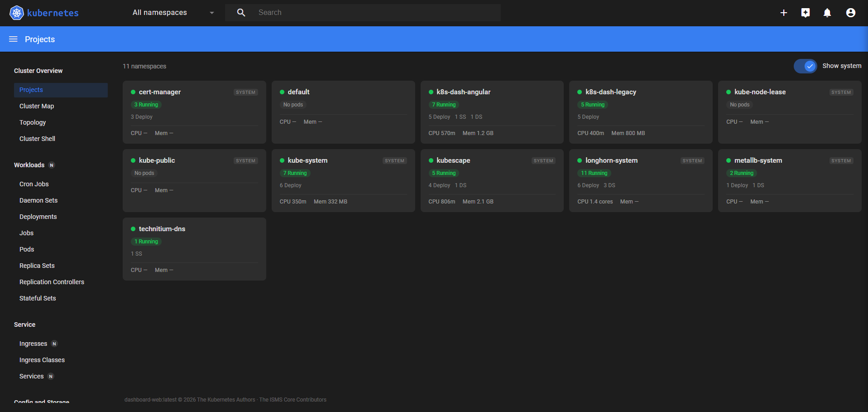Click the metallb-system namespace title
Screen dimensions: 868x412
point(758,160)
